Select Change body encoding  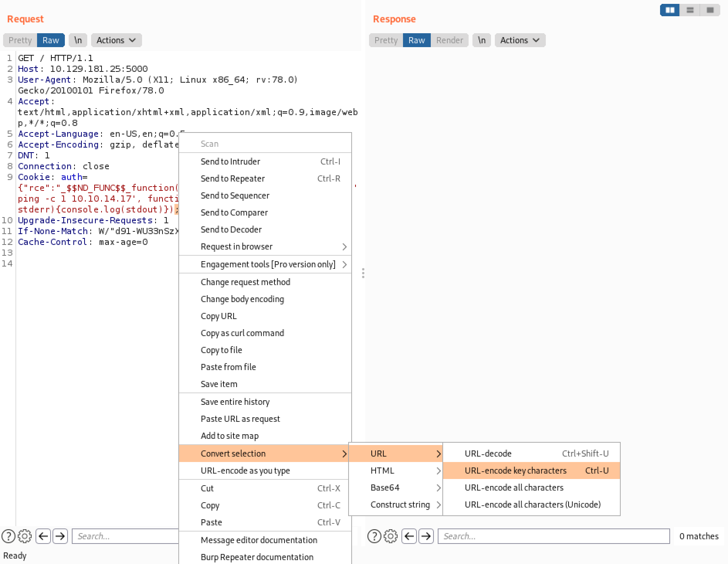click(265, 299)
